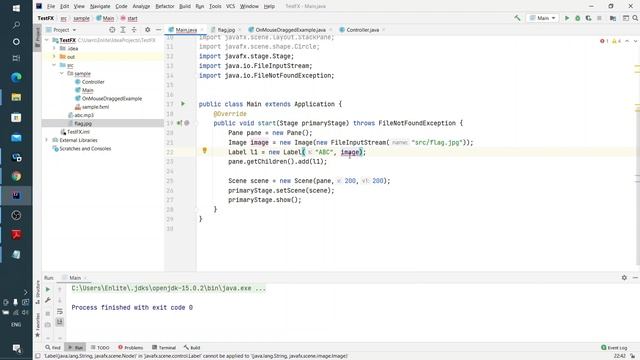
Task: Open the Main run configuration dropdown
Action: click(542, 18)
